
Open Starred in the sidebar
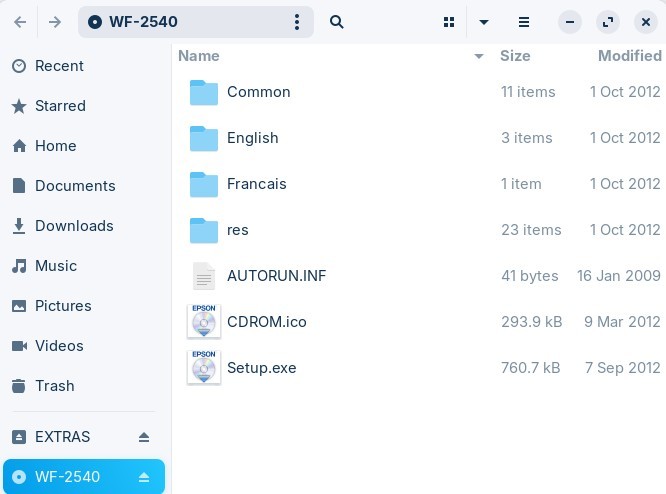click(x=86, y=106)
